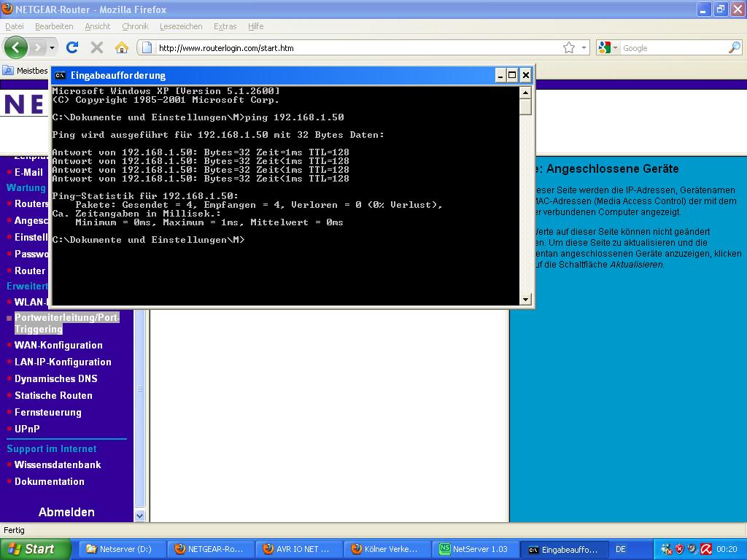747x560 pixels.
Task: Open LAN-IP-Konfiguration sidebar link
Action: (x=63, y=362)
